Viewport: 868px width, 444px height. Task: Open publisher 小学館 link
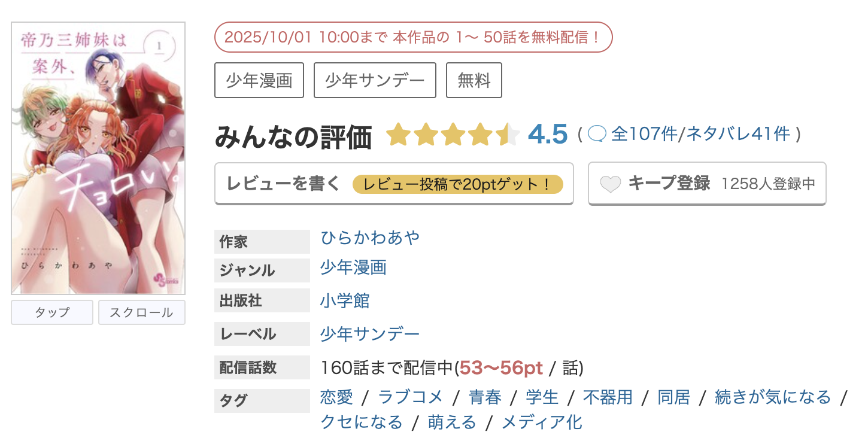pyautogui.click(x=345, y=300)
